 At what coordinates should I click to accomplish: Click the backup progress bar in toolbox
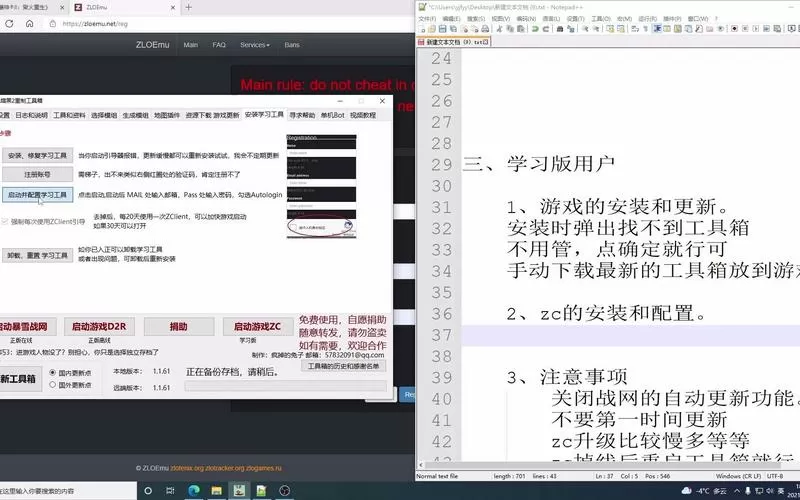point(285,386)
